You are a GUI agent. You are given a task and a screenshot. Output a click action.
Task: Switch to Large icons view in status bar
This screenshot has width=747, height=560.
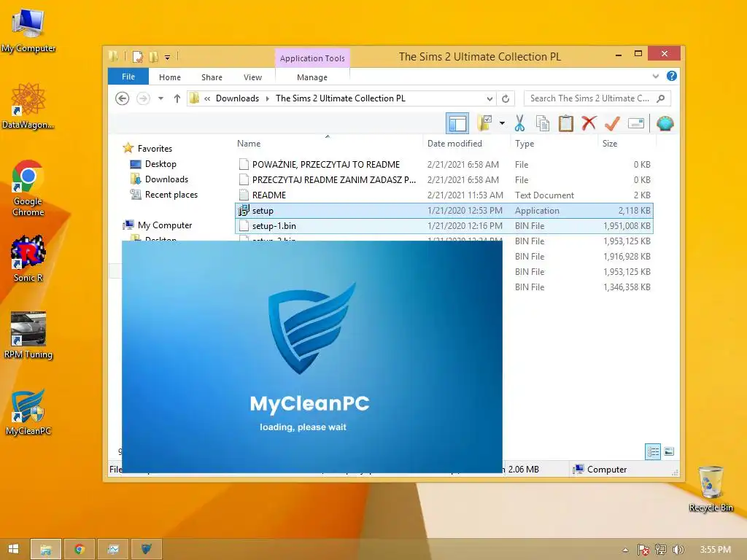click(669, 451)
